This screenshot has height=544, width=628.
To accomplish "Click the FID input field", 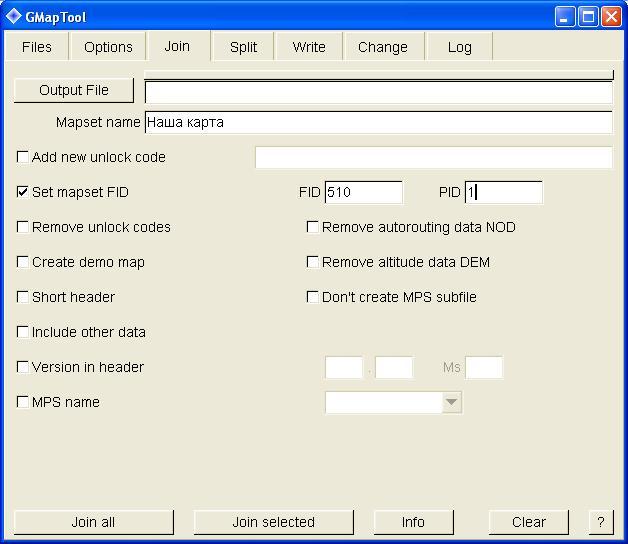I will [363, 192].
